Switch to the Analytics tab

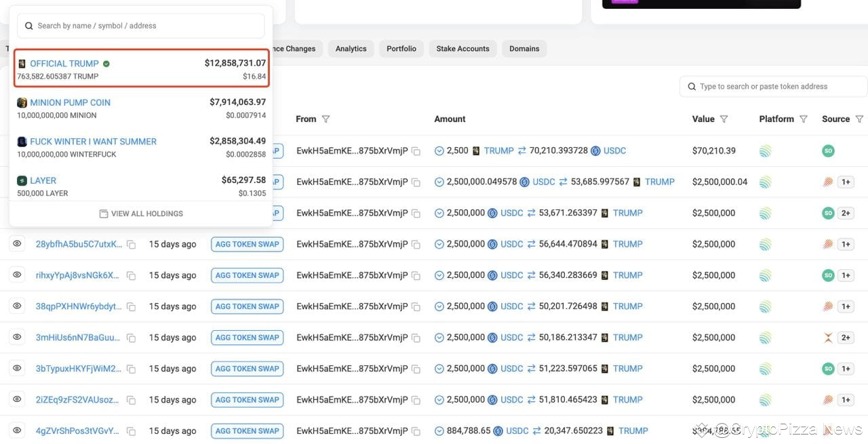351,49
